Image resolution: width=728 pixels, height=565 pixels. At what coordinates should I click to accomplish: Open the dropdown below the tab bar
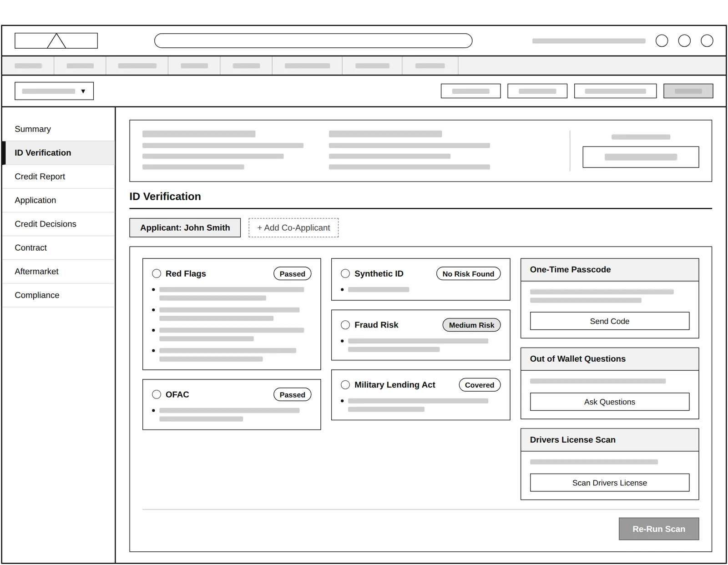click(x=54, y=91)
